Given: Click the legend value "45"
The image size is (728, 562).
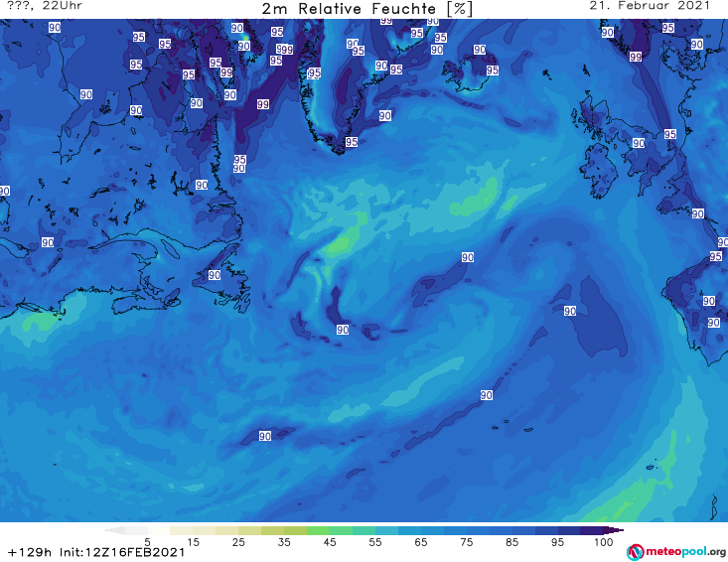Looking at the screenshot, I should click(330, 542).
